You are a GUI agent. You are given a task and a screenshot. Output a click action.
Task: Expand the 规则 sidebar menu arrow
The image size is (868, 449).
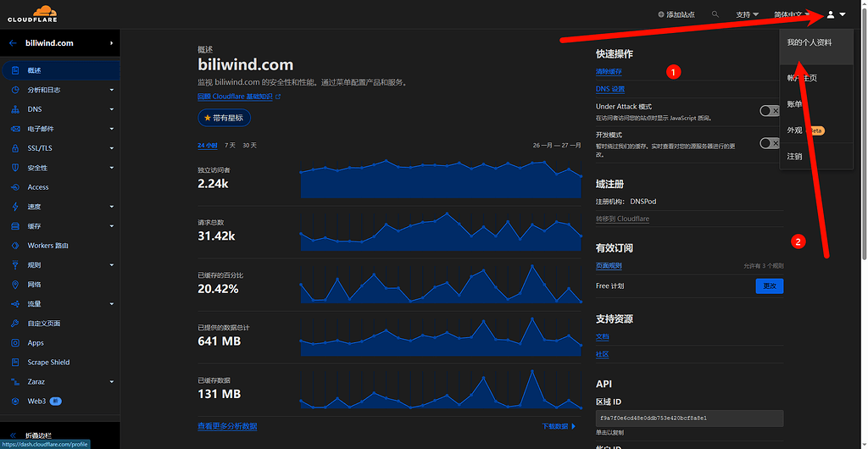point(111,265)
